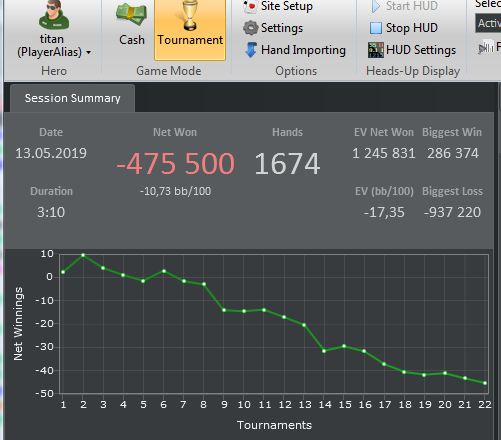Open the Settings gear option

coord(273,28)
